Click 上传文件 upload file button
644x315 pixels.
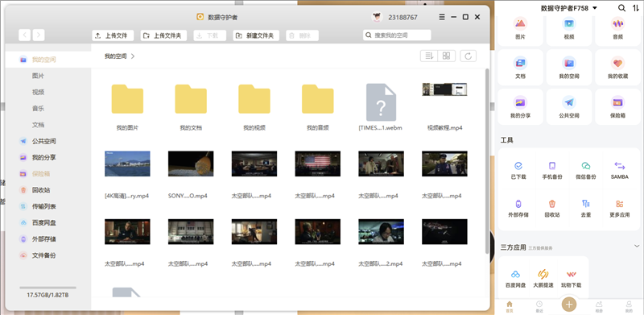(113, 35)
